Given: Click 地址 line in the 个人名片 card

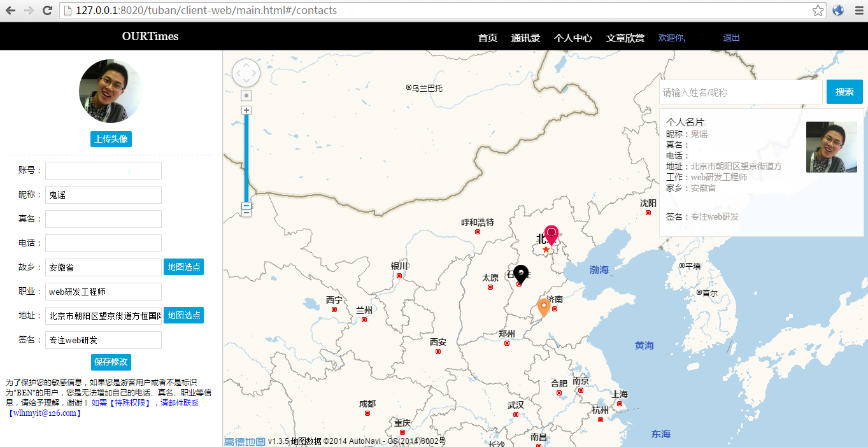Looking at the screenshot, I should [x=724, y=166].
